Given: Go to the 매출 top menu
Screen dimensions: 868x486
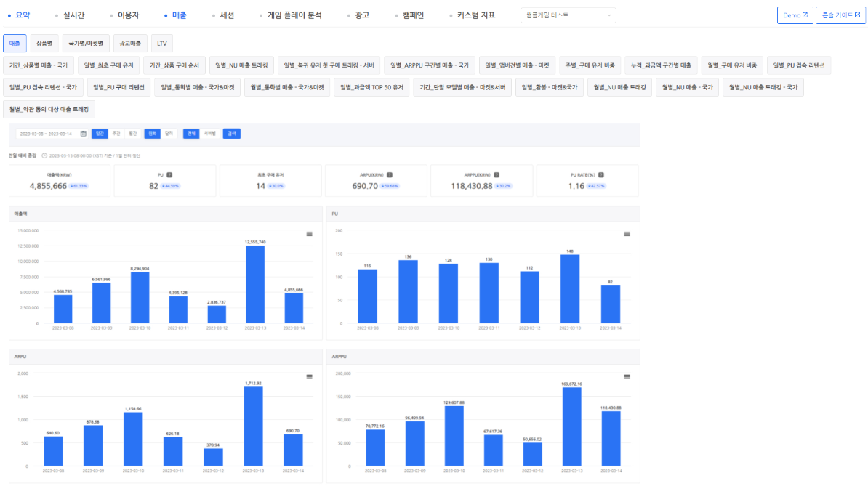Looking at the screenshot, I should click(180, 15).
